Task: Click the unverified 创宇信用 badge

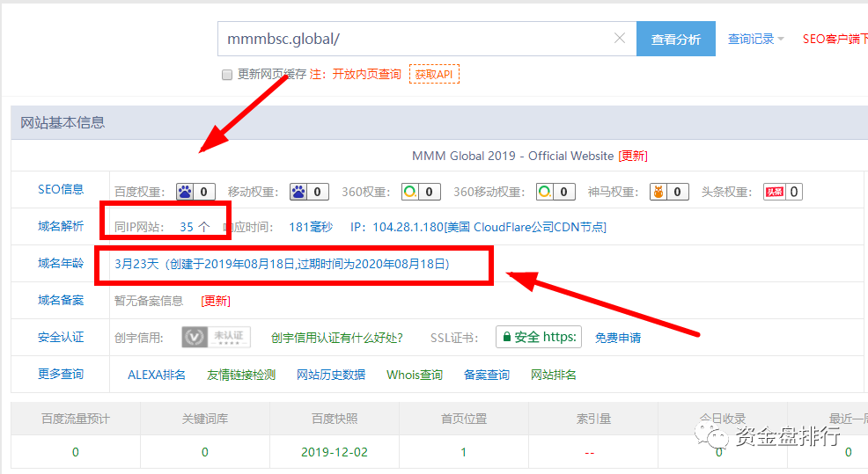Action: (216, 337)
